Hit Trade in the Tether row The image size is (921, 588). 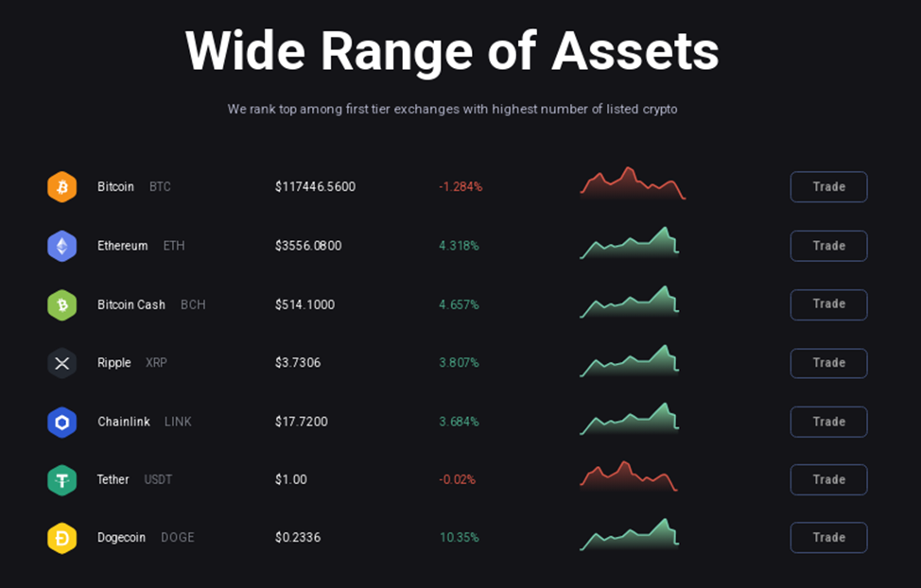(828, 479)
